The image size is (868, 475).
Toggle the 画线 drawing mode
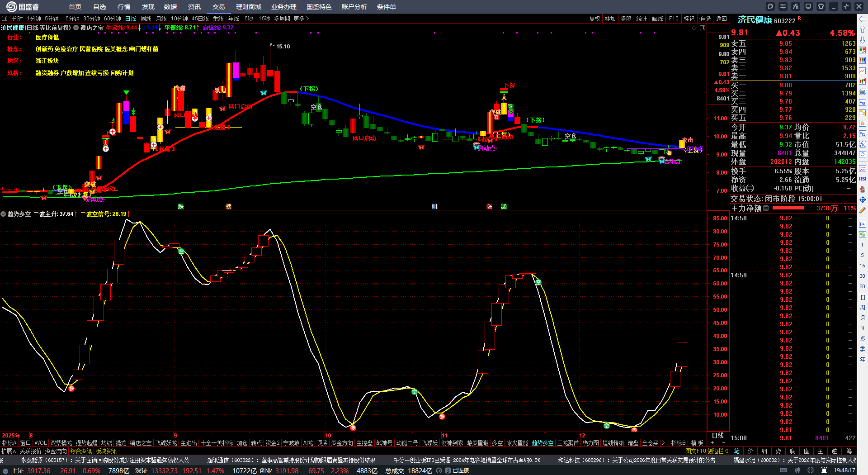[658, 19]
